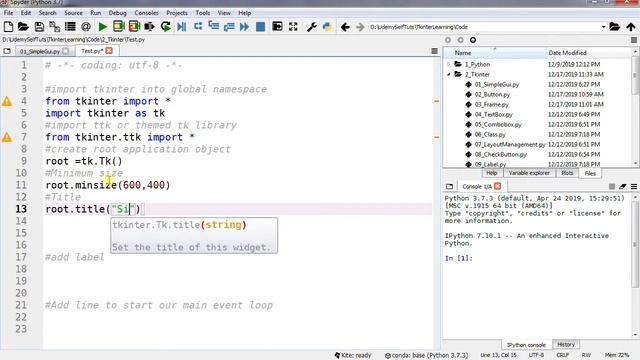Start debugging with debug file icon

(x=182, y=27)
